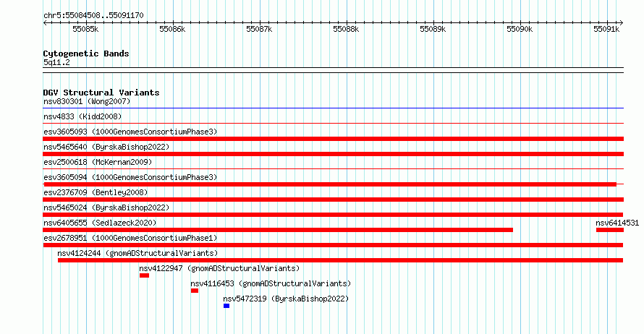Open the nsv4833 (Kidd2008) variant label

coord(82,116)
